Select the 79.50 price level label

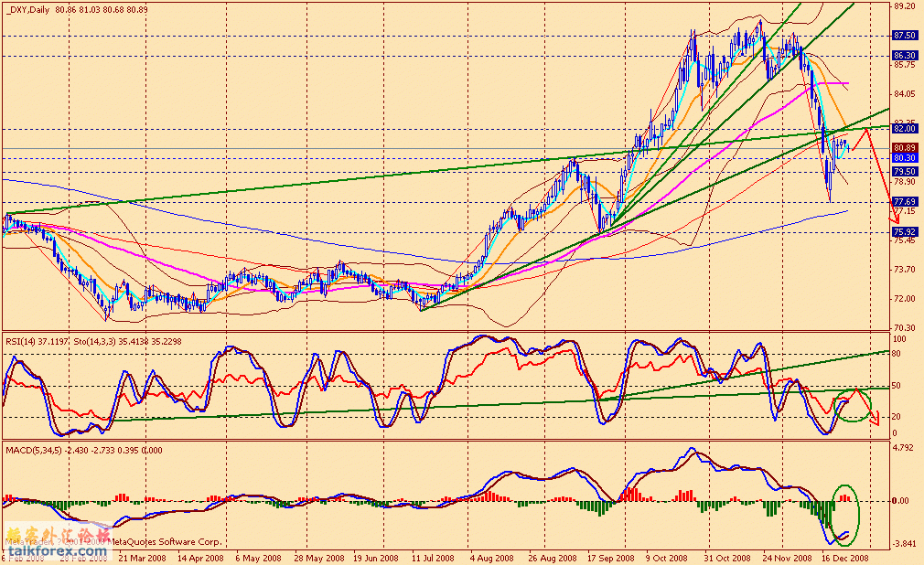tap(904, 172)
